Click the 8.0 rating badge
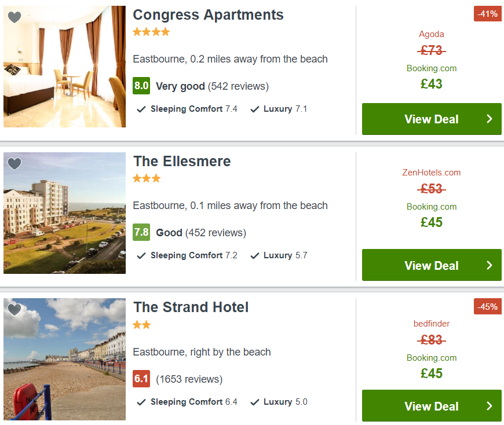This screenshot has height=425, width=504. (x=141, y=86)
